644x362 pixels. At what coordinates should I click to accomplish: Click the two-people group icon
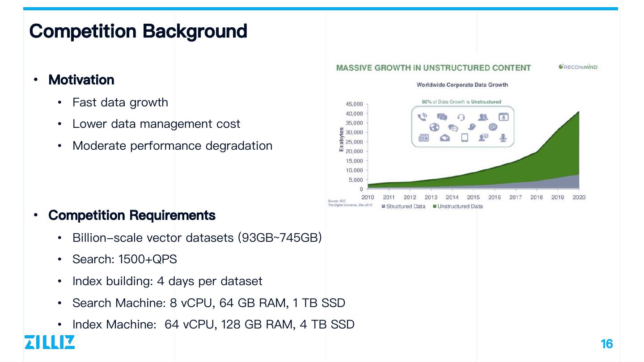click(483, 117)
